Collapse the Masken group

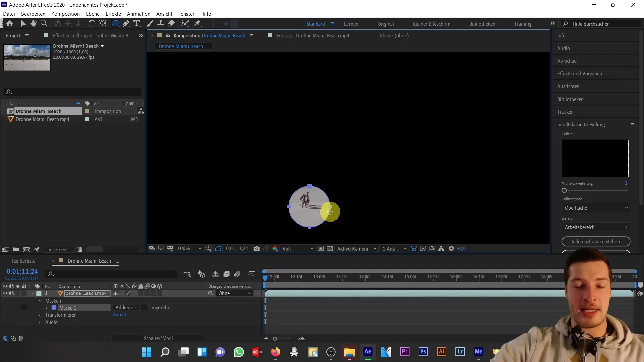[40, 301]
